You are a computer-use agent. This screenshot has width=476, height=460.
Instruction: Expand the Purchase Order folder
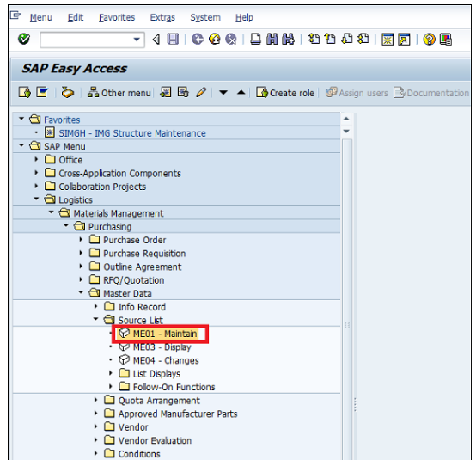pos(81,240)
